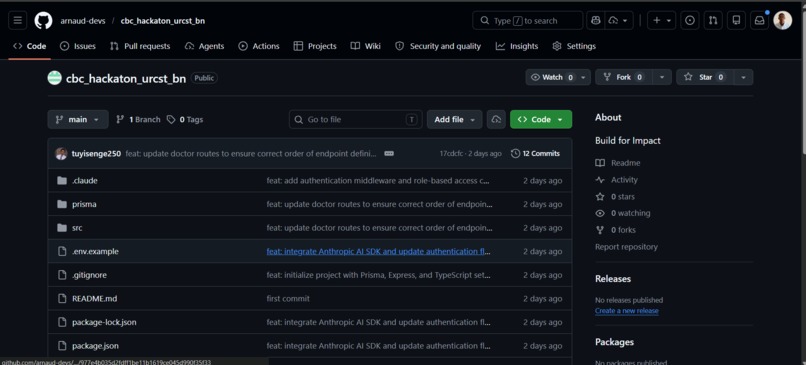
Task: Open the .claude folder
Action: [x=85, y=180]
